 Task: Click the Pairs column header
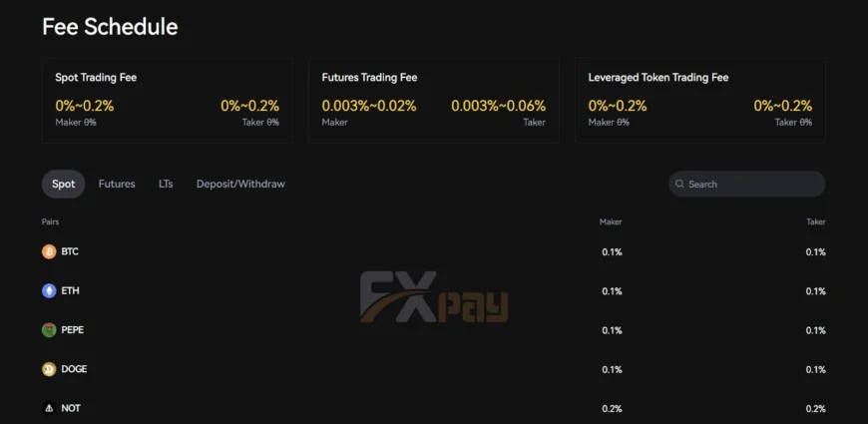[50, 221]
